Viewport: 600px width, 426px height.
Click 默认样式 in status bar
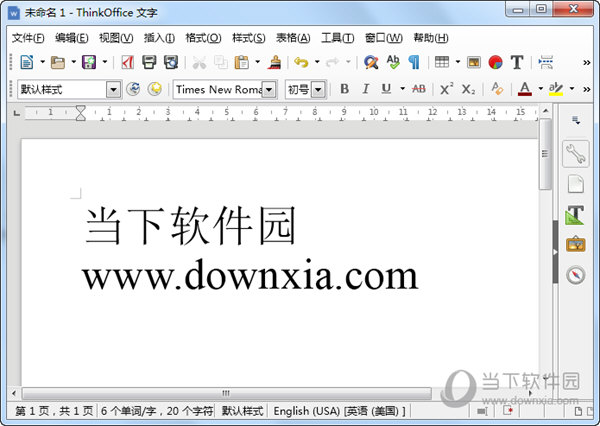(243, 411)
